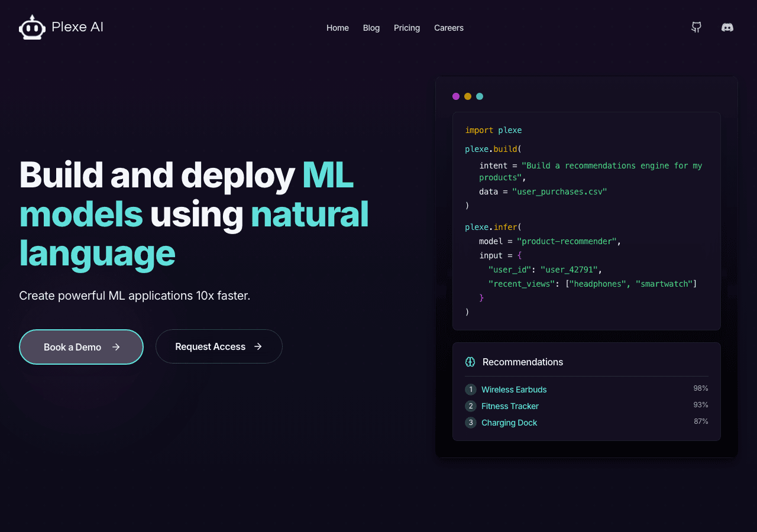Select the Charging Dock recommendation

pos(509,423)
